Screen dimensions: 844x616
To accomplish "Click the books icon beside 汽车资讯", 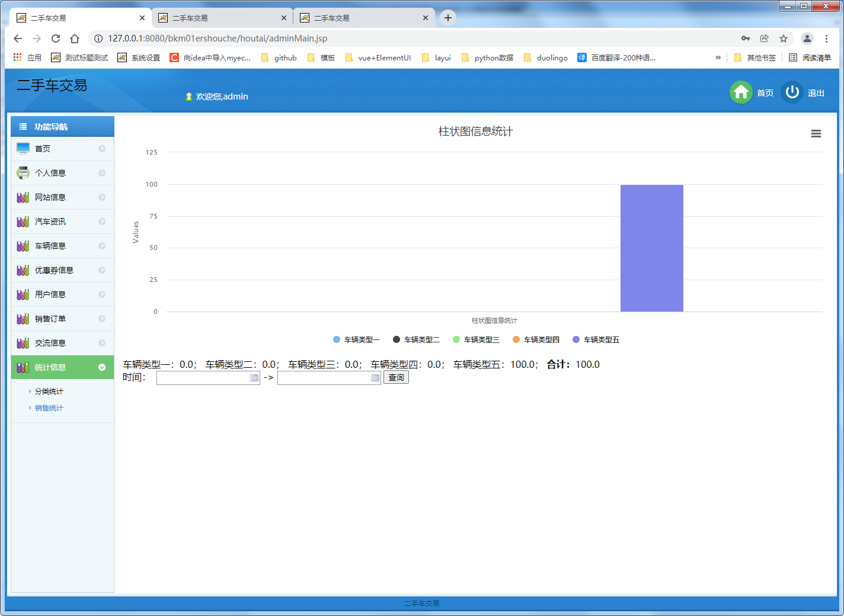I will [x=23, y=222].
